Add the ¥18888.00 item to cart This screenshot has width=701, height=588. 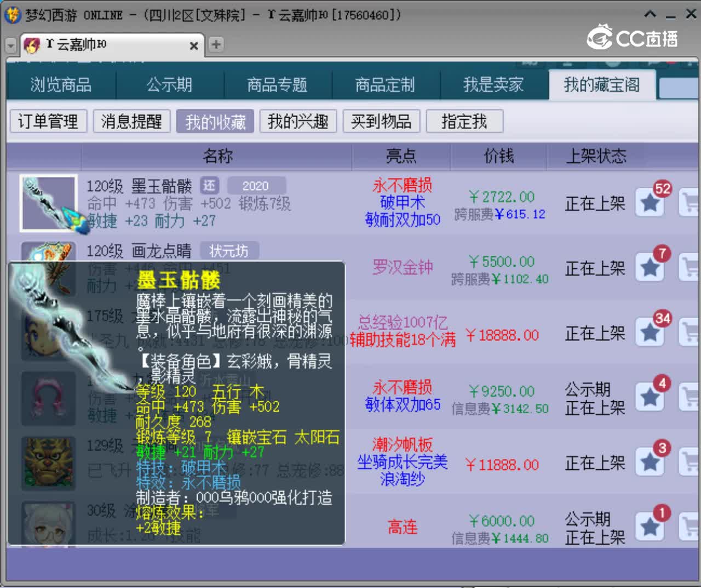pos(689,332)
